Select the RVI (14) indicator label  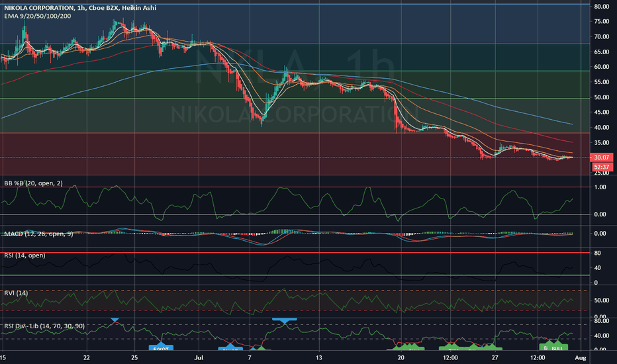click(x=16, y=293)
